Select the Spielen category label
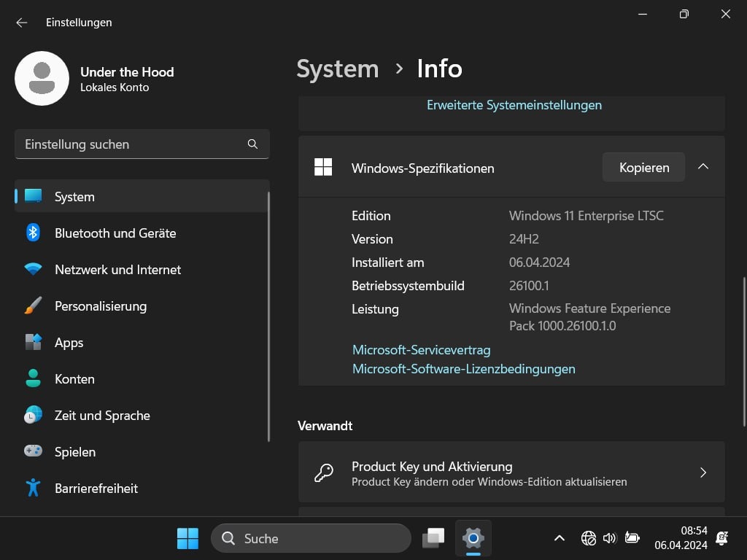Image resolution: width=747 pixels, height=560 pixels. (75, 452)
